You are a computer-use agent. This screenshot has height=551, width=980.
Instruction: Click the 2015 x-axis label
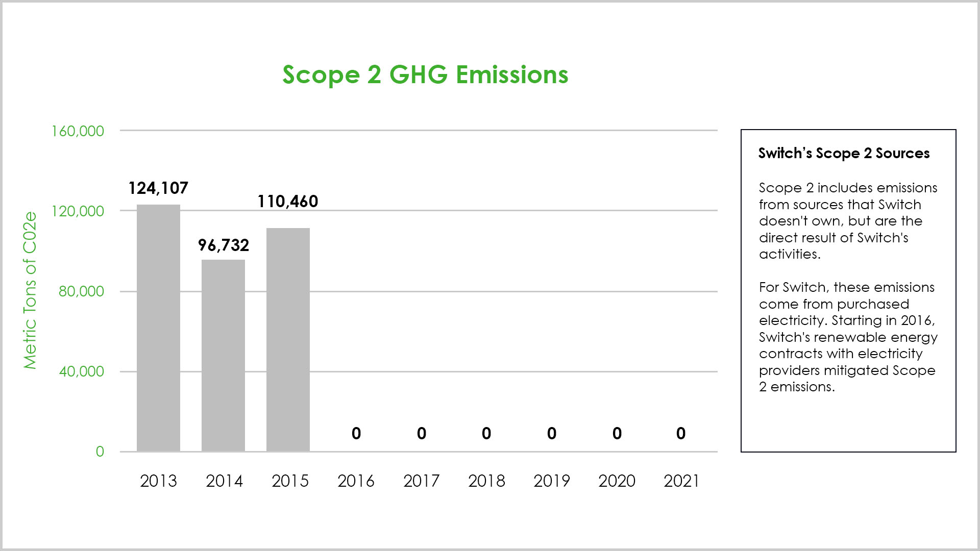pos(290,481)
